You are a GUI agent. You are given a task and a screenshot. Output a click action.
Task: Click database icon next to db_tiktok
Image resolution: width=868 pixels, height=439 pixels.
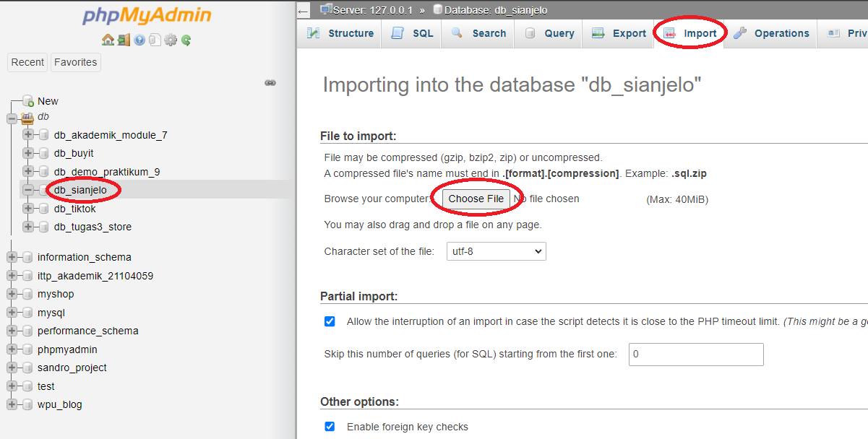44,209
